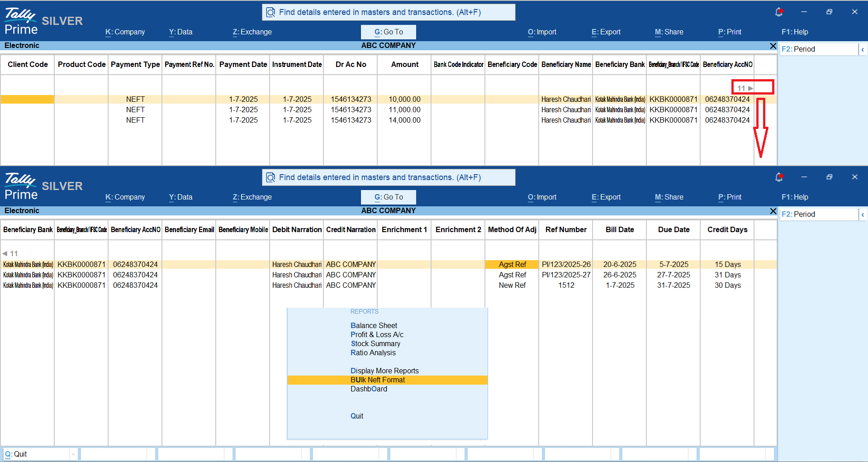Select Ref Number PI/123/2025-26
This screenshot has height=462, width=868.
[566, 265]
